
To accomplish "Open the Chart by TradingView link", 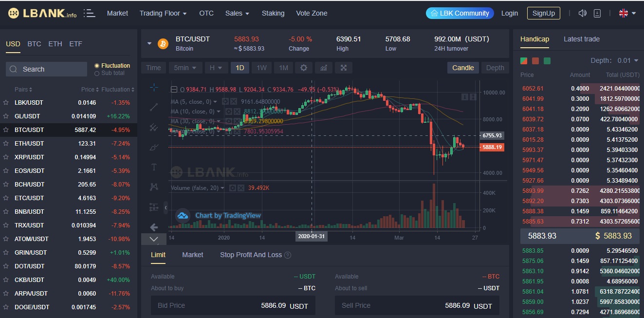I will coord(228,215).
